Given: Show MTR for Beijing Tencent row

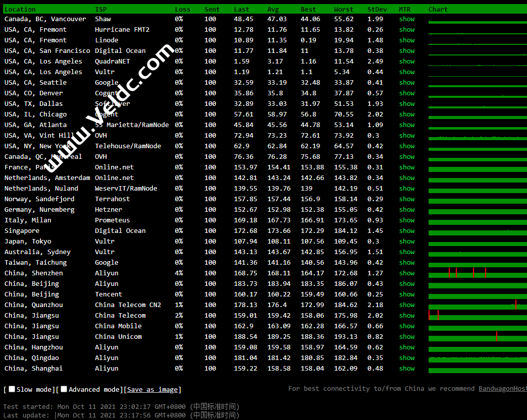Looking at the screenshot, I should coord(406,294).
